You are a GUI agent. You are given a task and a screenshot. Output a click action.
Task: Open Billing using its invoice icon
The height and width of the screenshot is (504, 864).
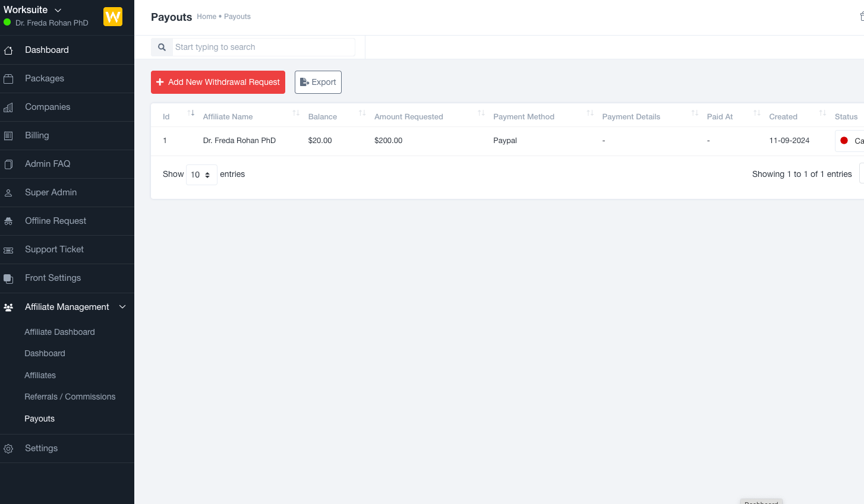8,135
